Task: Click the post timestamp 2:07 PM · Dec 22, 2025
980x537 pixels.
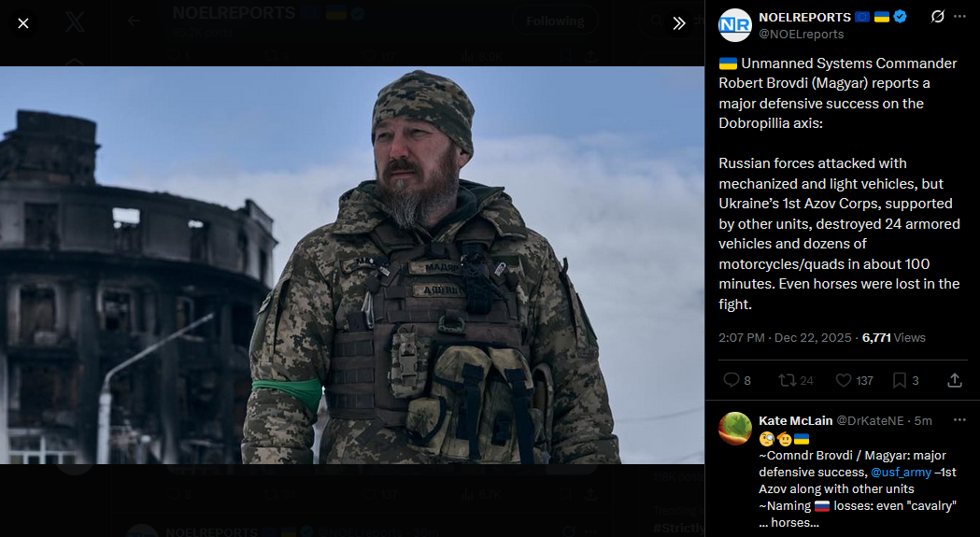Action: 785,337
